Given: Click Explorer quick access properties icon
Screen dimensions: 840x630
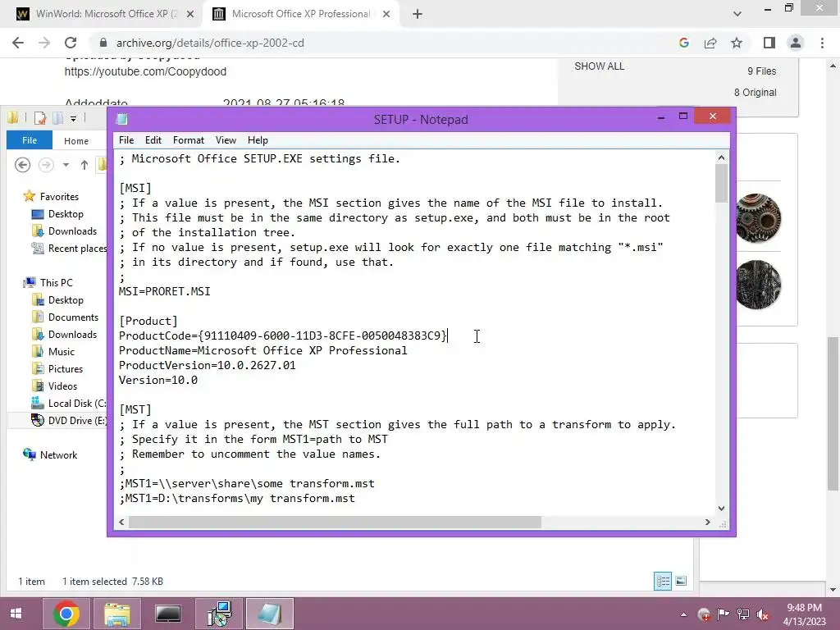Looking at the screenshot, I should pos(39,118).
